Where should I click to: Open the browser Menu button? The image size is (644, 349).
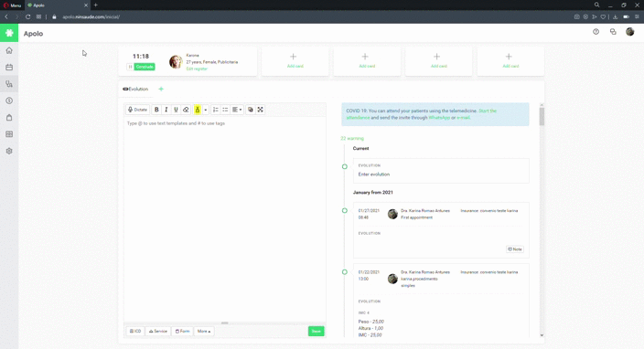pyautogui.click(x=12, y=5)
